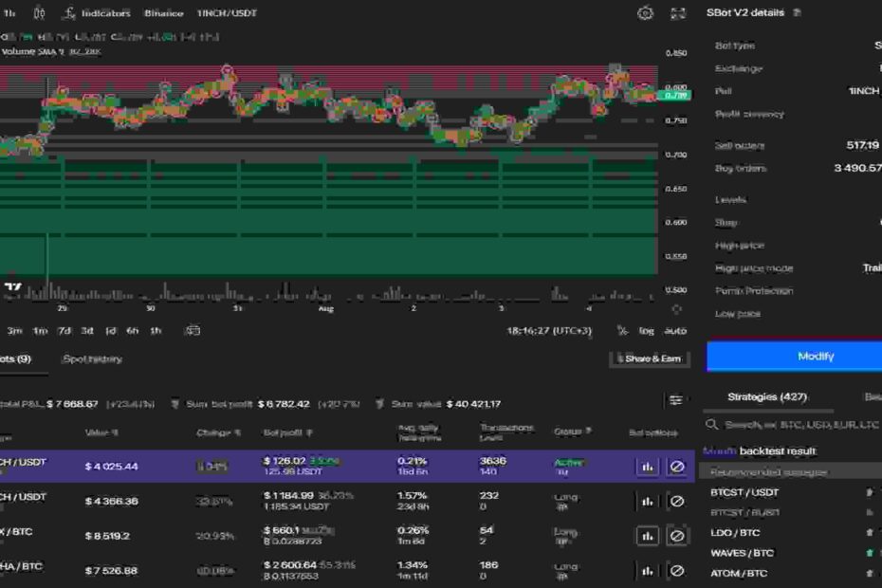Screen dimensions: 882x588
Task: Enter fullscreen chart mode
Action: point(678,13)
